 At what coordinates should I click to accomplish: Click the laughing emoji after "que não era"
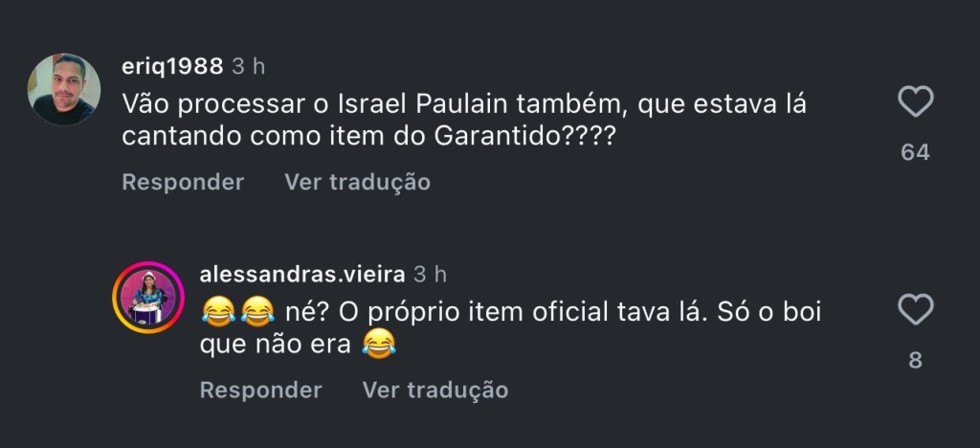click(x=379, y=346)
